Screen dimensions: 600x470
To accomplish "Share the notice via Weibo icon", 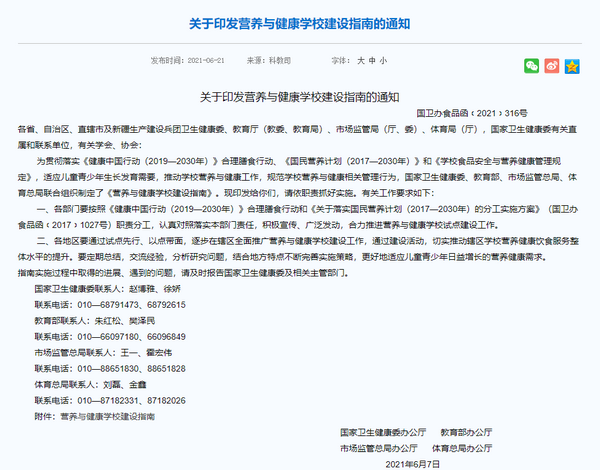I will (551, 66).
